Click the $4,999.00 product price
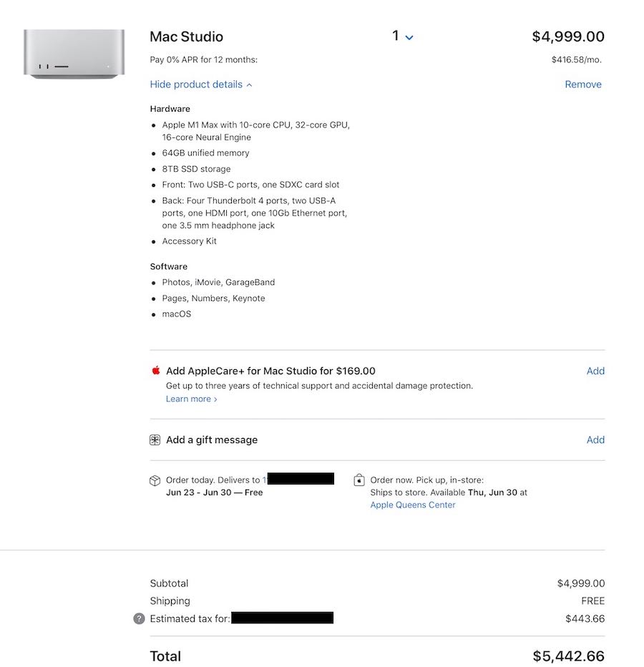The height and width of the screenshot is (667, 644). coord(568,36)
